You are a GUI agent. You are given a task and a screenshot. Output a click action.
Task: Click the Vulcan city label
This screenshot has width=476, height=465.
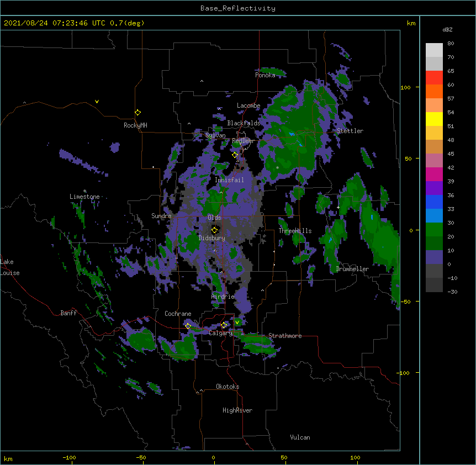[x=300, y=437]
